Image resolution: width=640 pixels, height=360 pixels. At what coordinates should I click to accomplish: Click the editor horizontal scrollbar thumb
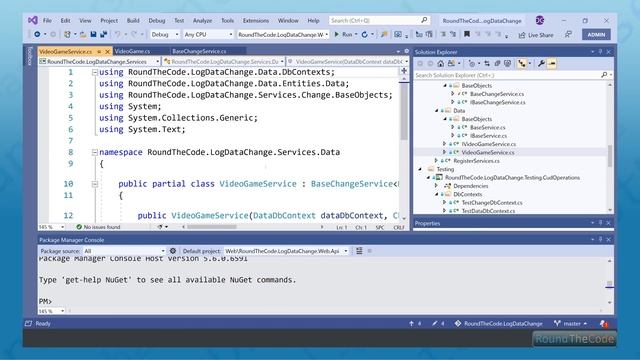[x=211, y=227]
